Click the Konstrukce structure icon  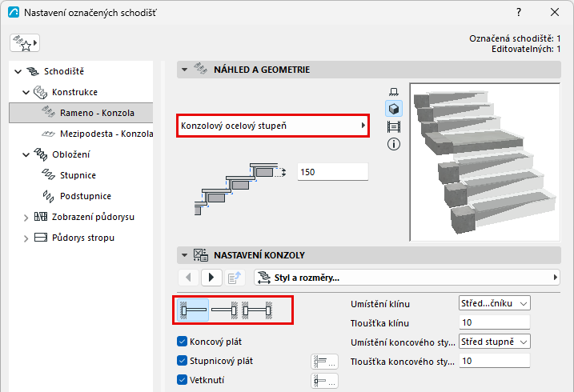[40, 92]
